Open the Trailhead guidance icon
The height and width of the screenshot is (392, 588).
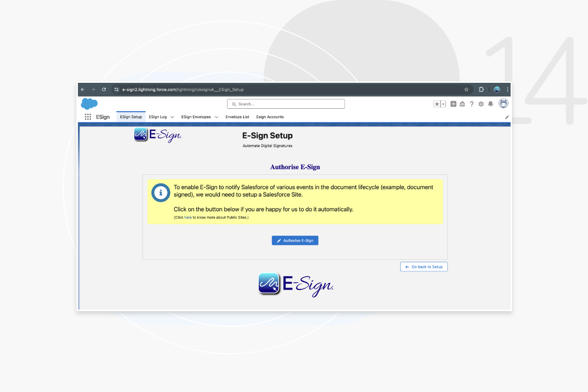click(462, 104)
